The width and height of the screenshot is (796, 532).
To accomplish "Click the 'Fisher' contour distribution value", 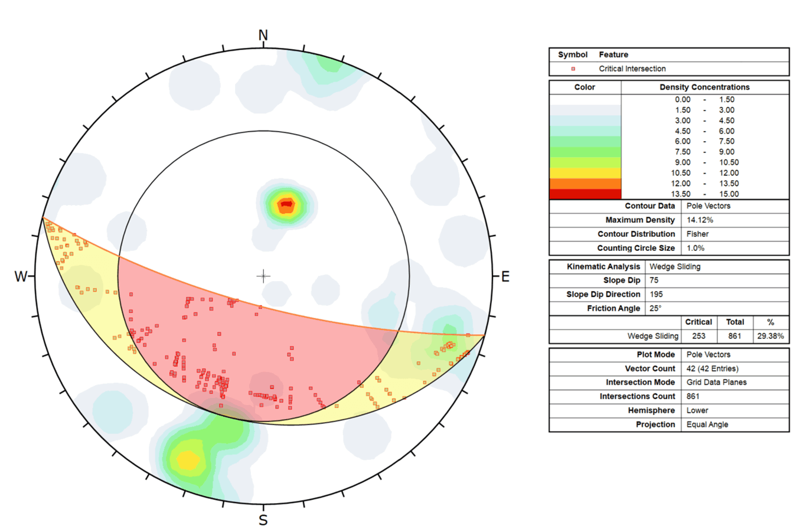I will (697, 234).
